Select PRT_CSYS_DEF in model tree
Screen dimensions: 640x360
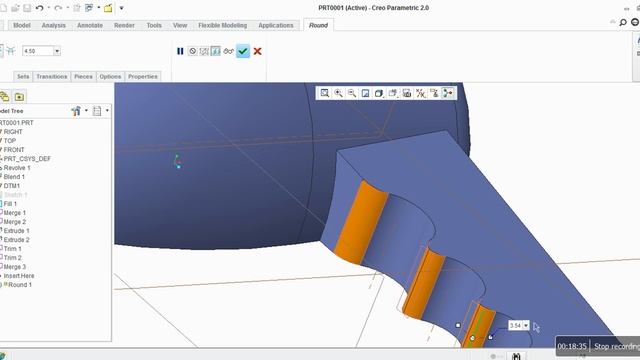(x=27, y=159)
